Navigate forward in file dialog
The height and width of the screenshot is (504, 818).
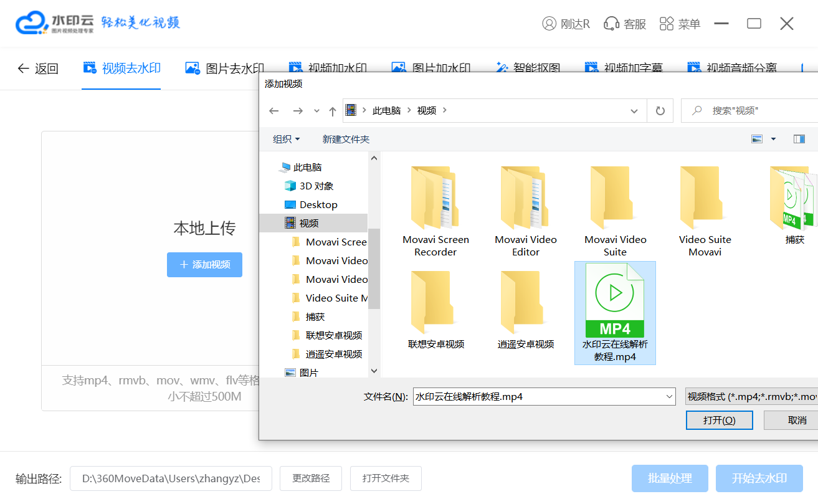[x=298, y=111]
